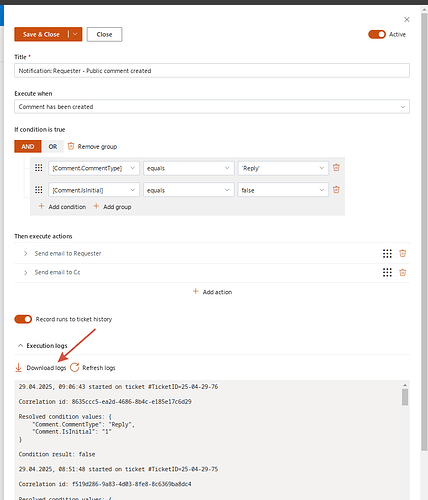This screenshot has height=500, width=428.
Task: Open the 'Reply' value dropdown
Action: click(x=283, y=168)
